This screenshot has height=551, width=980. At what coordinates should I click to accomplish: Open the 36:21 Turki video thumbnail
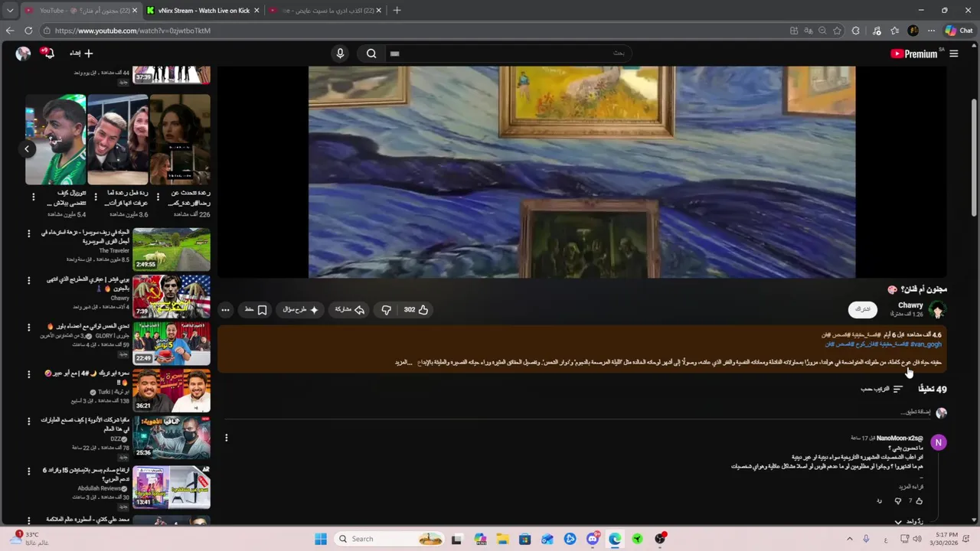(x=171, y=391)
